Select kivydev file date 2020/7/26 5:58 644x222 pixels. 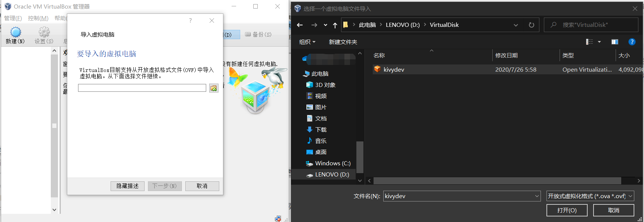515,69
